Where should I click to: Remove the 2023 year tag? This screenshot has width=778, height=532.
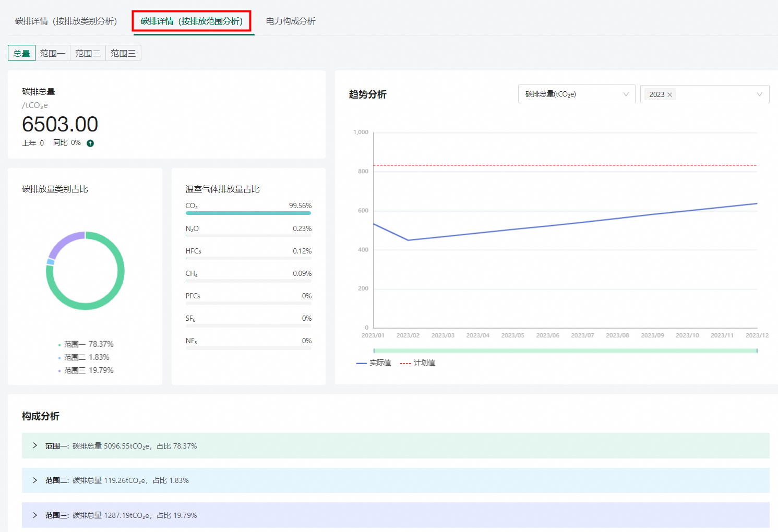point(670,94)
